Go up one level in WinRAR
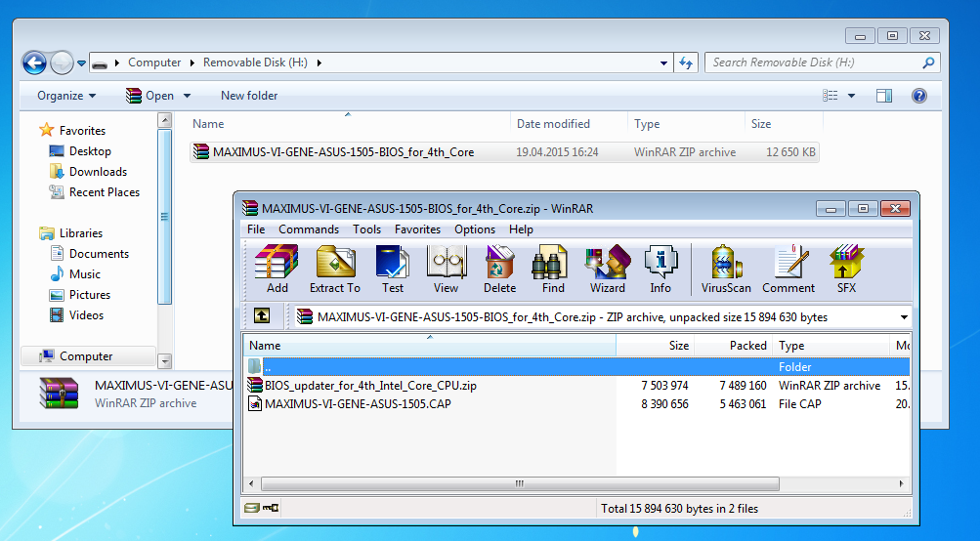Screen dimensions: 980x541 click(262, 316)
